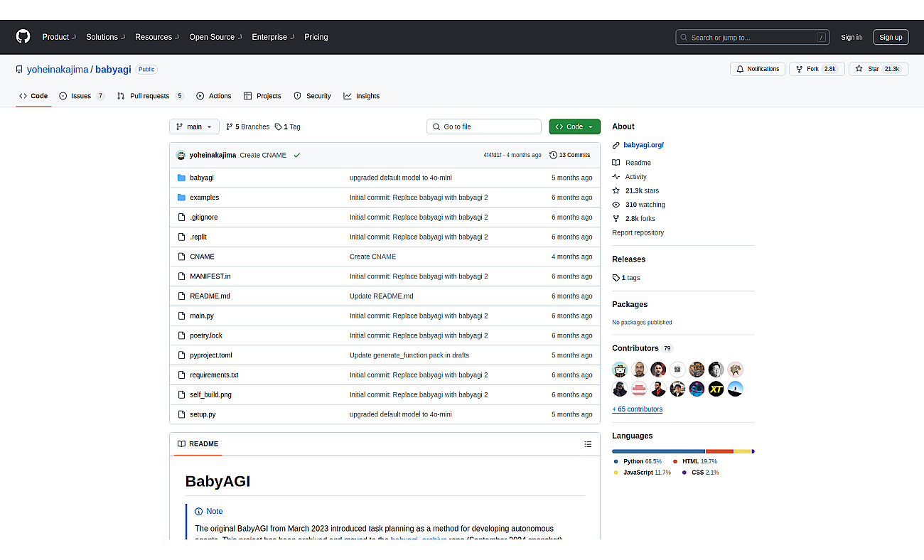The image size is (924, 560).
Task: Click the 4f4fd1f commit hash
Action: click(x=493, y=155)
